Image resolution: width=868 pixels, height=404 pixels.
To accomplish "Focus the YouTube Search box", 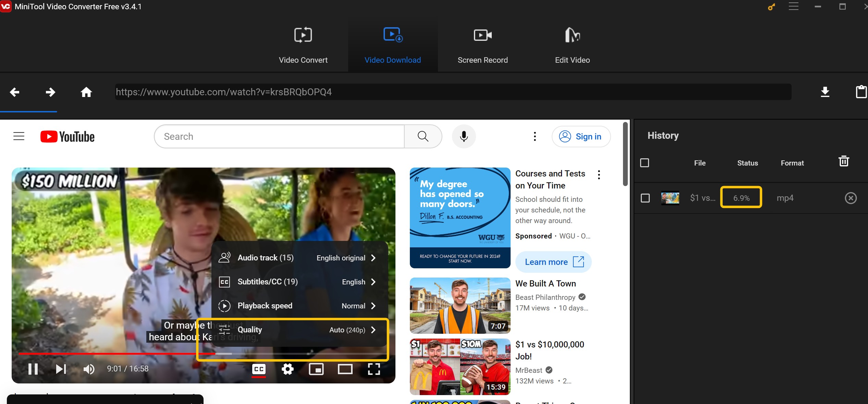I will pyautogui.click(x=279, y=136).
